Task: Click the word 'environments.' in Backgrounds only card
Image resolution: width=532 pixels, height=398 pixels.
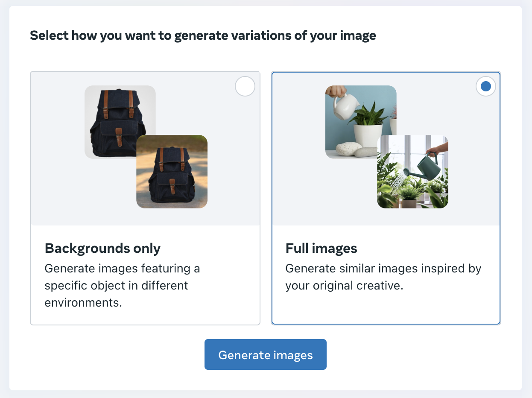Action: [83, 303]
